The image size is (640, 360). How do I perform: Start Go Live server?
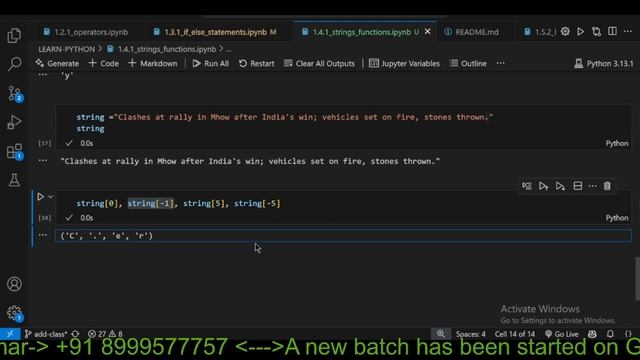pos(562,334)
